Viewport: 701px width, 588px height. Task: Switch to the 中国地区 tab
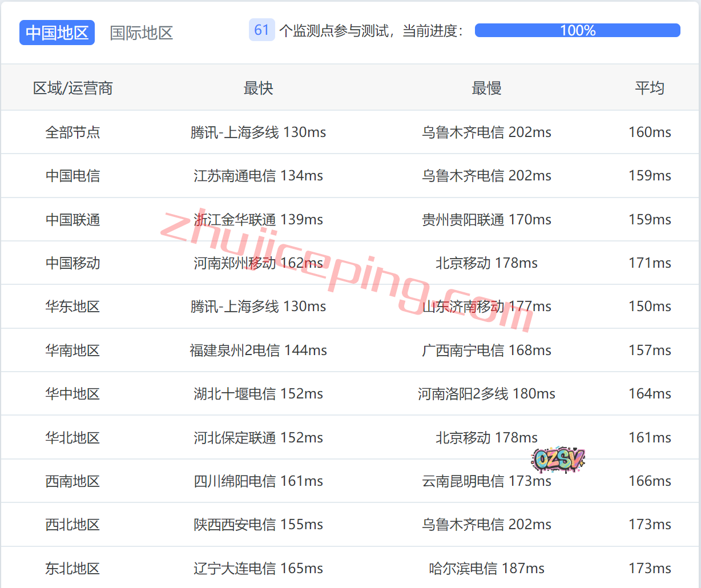click(x=57, y=33)
